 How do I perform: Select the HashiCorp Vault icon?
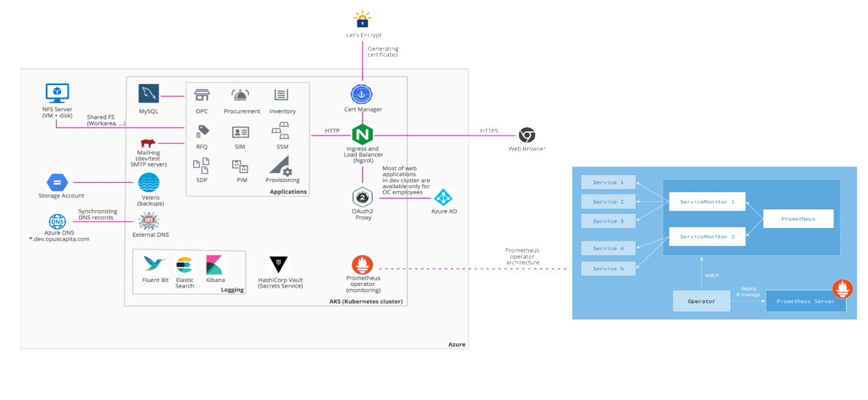279,265
